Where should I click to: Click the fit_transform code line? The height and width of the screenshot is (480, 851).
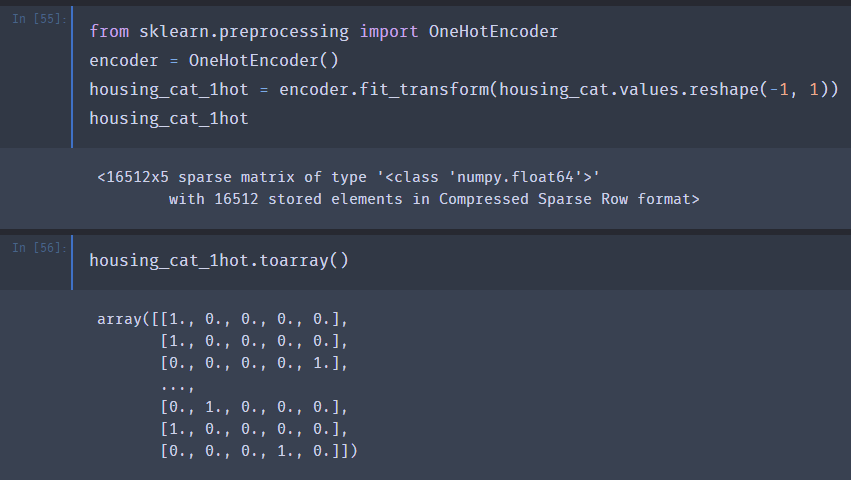[464, 89]
